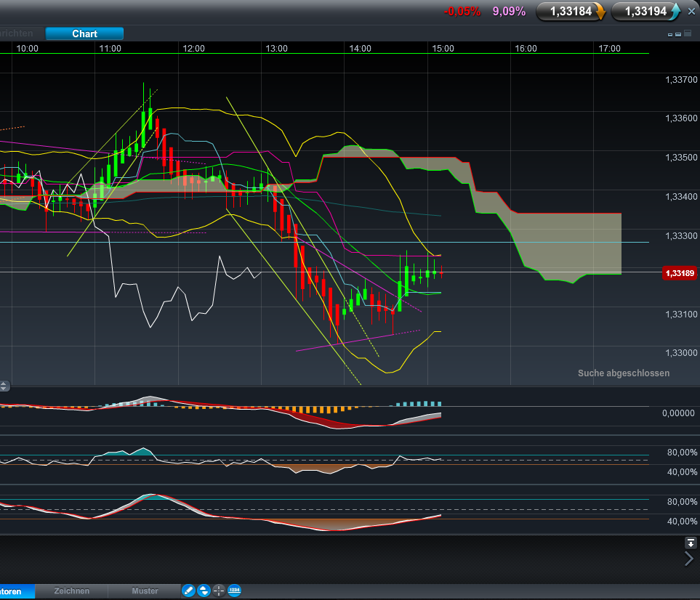
Task: Click the sell button showing 1,33184
Action: click(x=570, y=12)
